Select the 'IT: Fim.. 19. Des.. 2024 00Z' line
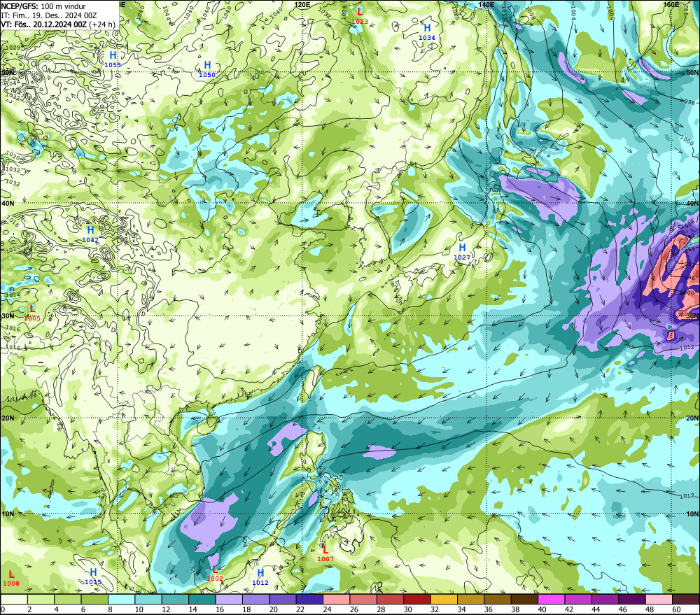Image resolution: width=700 pixels, height=615 pixels. 49,15
